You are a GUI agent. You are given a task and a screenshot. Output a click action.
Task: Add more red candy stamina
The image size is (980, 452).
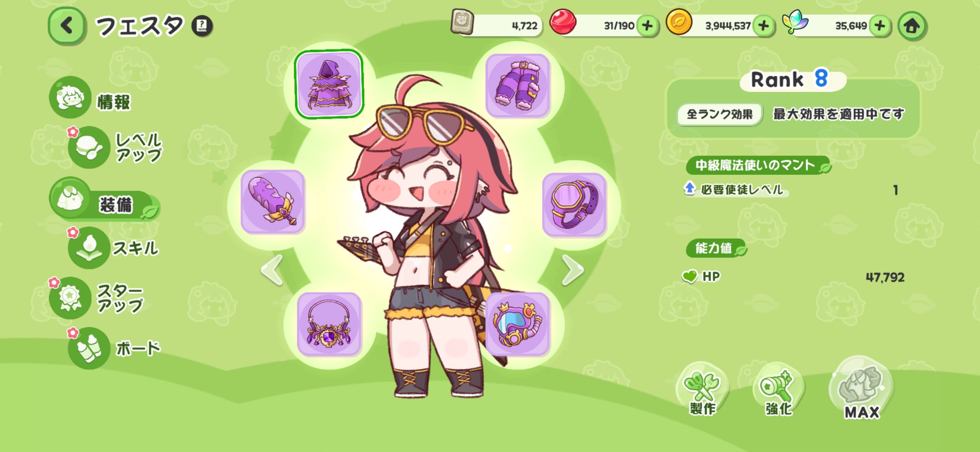647,26
